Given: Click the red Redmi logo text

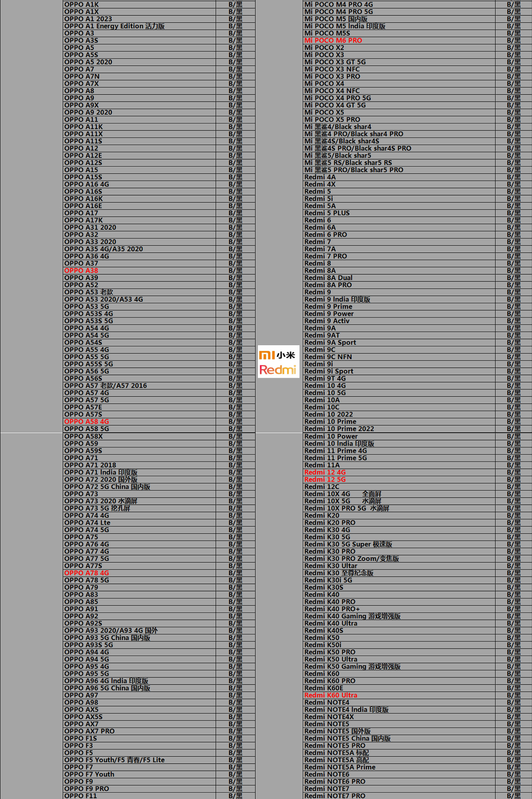Looking at the screenshot, I should (x=278, y=370).
